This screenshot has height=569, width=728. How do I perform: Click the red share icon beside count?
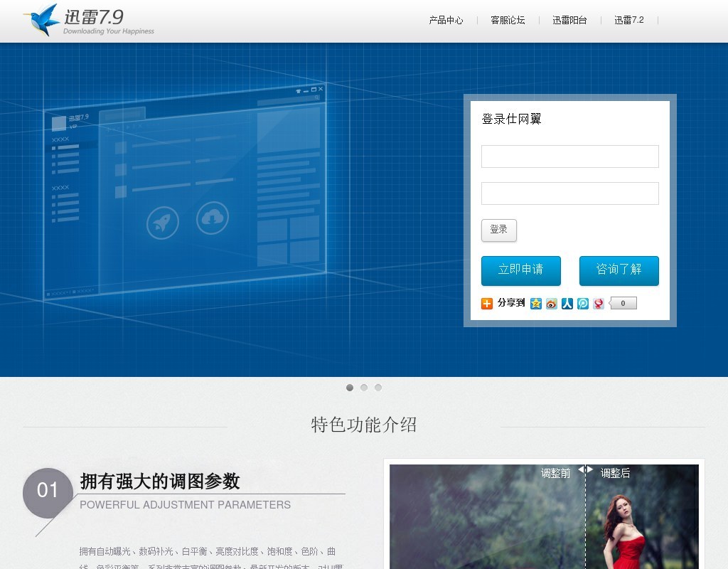[x=599, y=303]
